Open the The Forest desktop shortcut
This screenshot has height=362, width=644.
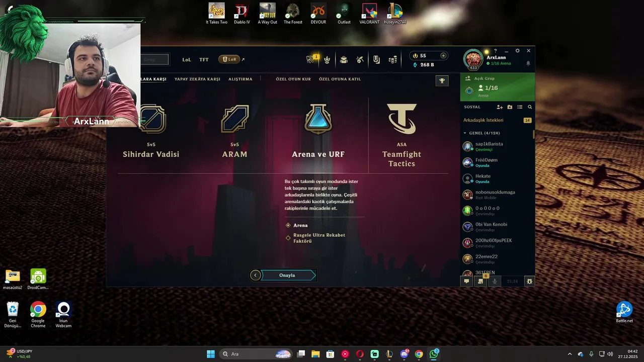click(293, 14)
